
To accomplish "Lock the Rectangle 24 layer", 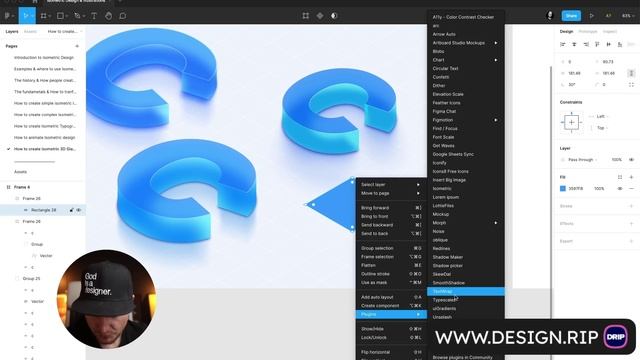I will 71,210.
